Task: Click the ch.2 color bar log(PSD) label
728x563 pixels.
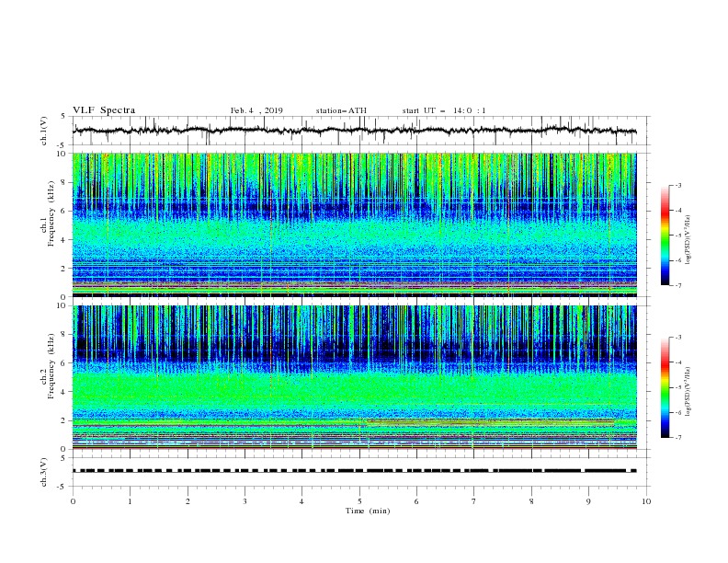Action: 688,392
